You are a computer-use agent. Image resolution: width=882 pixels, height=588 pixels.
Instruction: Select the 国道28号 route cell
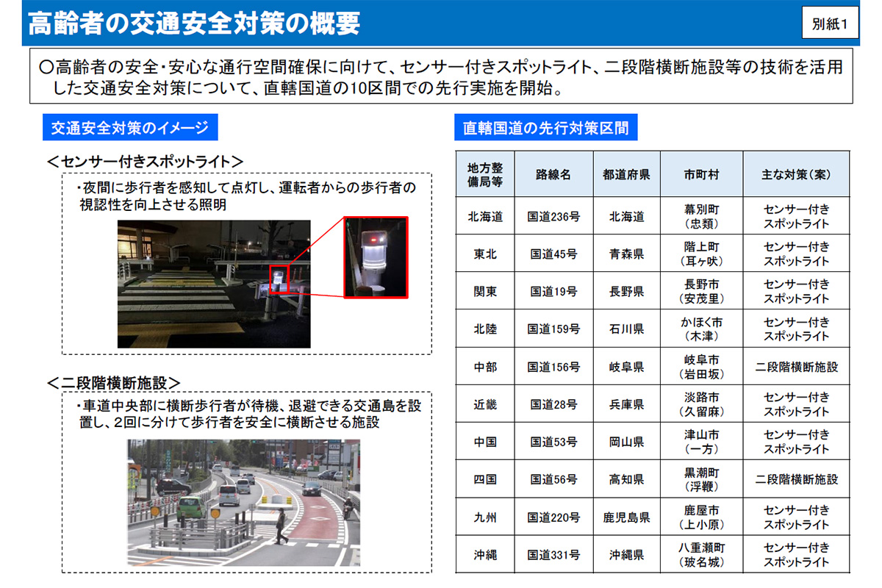coord(553,404)
